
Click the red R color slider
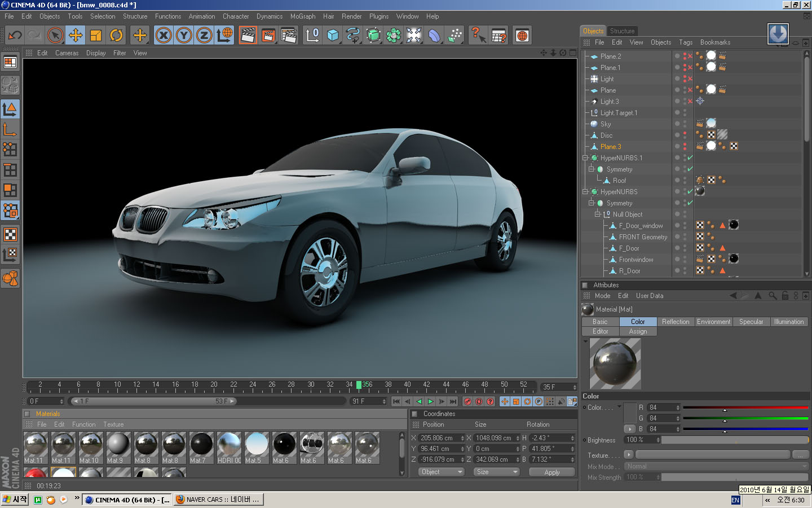[745, 408]
